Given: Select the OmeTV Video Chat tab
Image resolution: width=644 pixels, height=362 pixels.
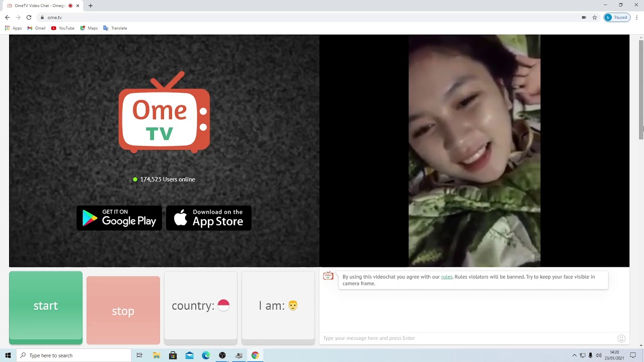Looking at the screenshot, I should pyautogui.click(x=43, y=6).
